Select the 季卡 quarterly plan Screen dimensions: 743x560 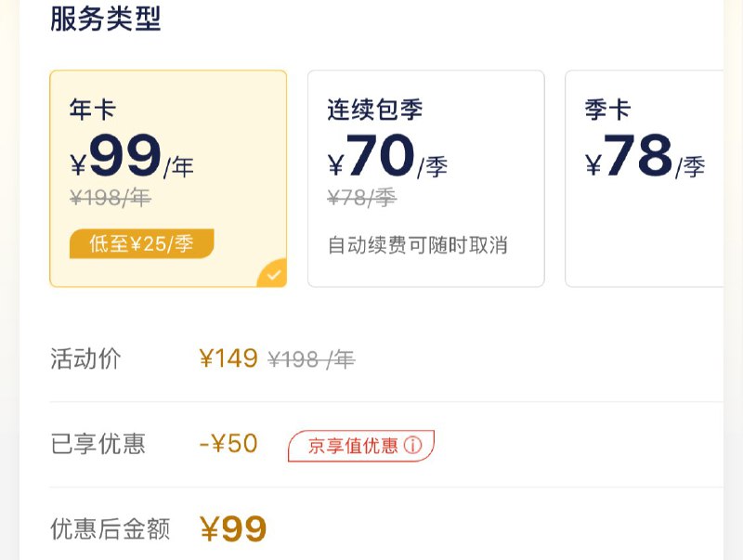click(x=650, y=176)
